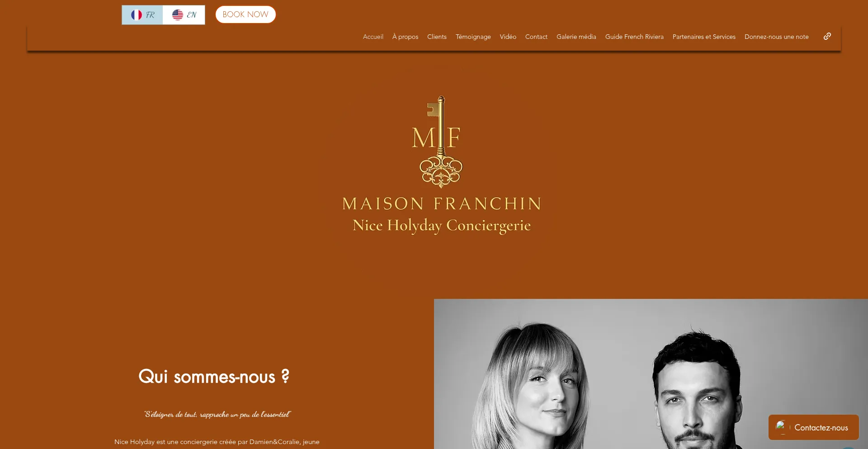Open Partenaires et Services menu
This screenshot has width=868, height=449.
coord(704,37)
